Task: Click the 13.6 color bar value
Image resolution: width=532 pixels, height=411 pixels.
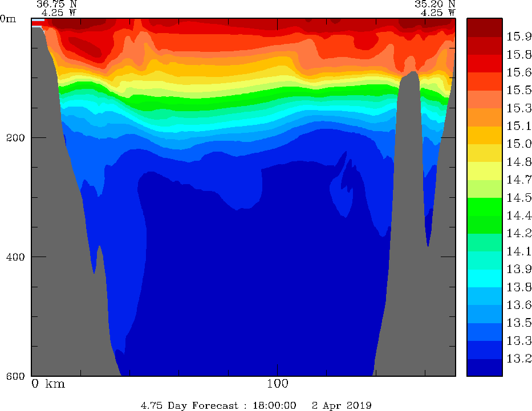Action: click(x=519, y=305)
